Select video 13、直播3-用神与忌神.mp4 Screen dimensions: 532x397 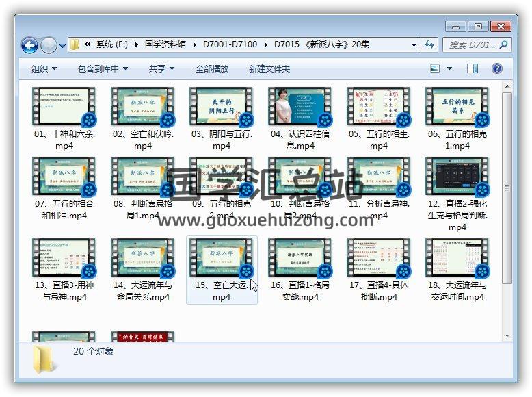(x=64, y=270)
